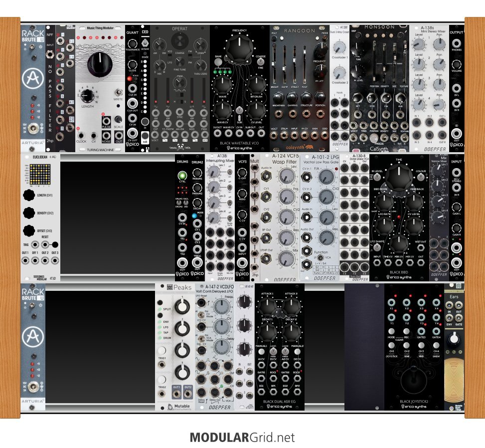Click the Pico QUANT TOLERANCE knob
This screenshot has height=448, width=485.
pos(132,43)
